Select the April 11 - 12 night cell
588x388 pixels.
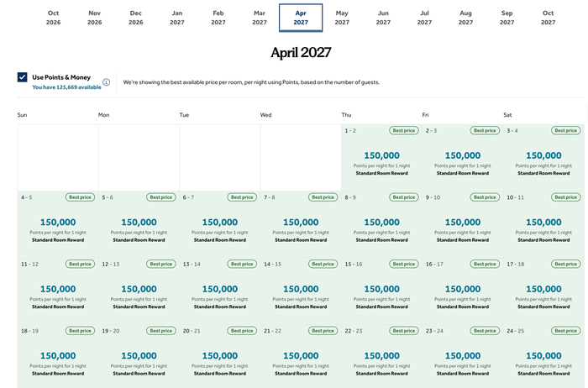coord(58,291)
